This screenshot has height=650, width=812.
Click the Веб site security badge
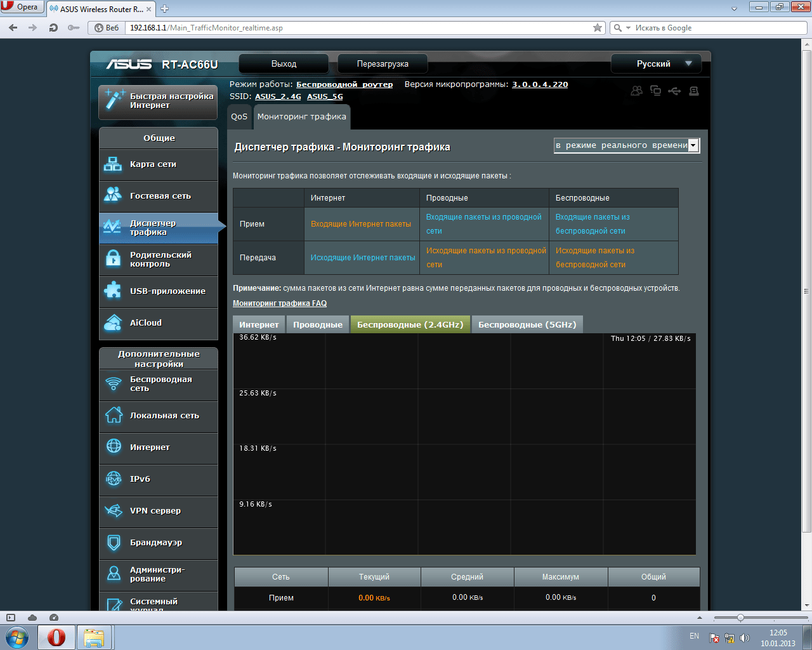point(107,28)
